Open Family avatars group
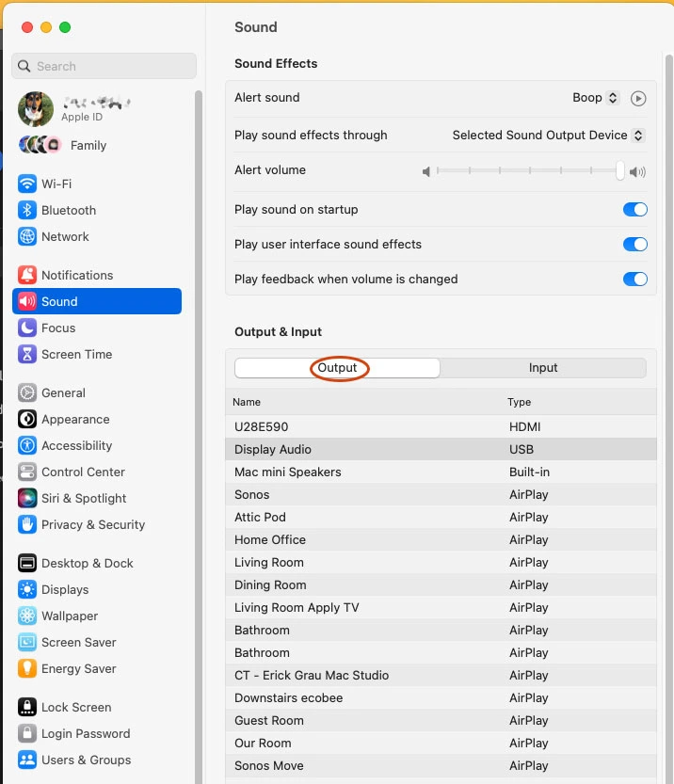The image size is (674, 784). [x=40, y=145]
